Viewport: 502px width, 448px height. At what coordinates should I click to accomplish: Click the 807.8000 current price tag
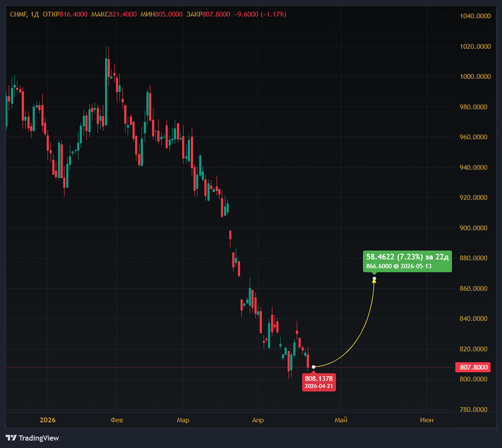pos(473,367)
